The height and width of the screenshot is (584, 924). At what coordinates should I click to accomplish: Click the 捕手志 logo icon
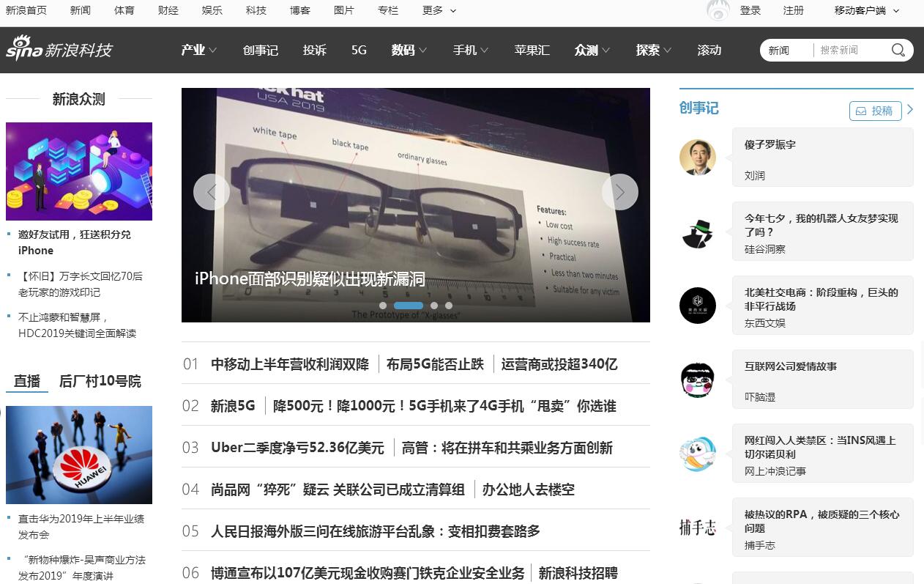(x=697, y=527)
